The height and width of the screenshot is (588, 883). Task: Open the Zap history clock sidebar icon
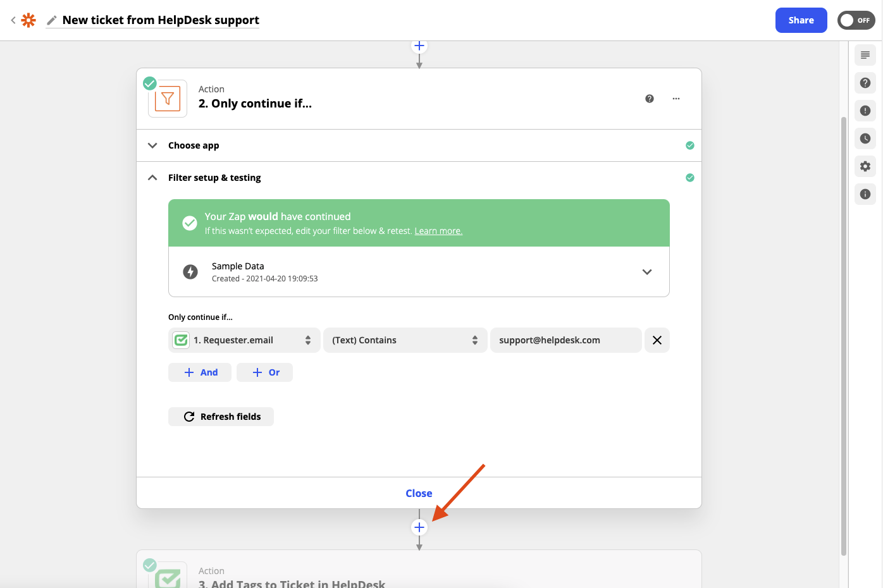pyautogui.click(x=865, y=138)
